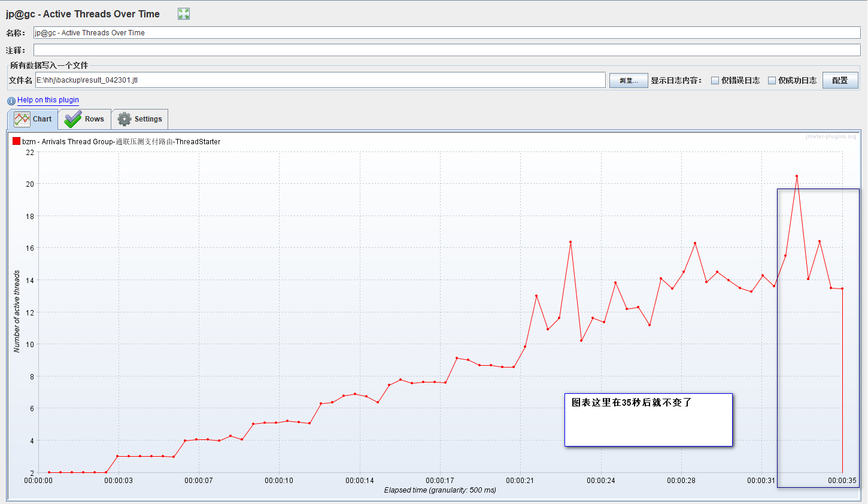
Task: Select the jp@gc Active Threads Over Time heading
Action: tap(83, 14)
